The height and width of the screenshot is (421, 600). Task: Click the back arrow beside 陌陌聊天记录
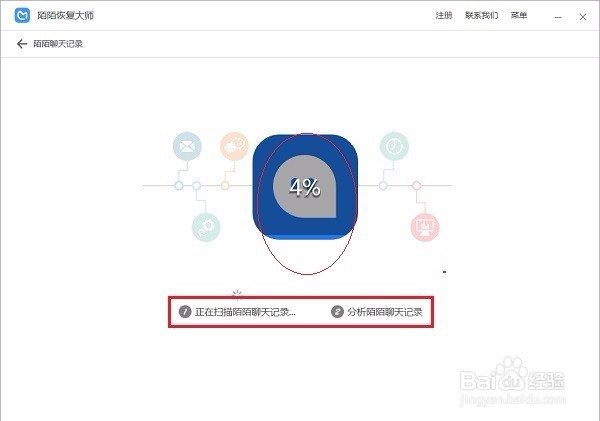tap(22, 44)
